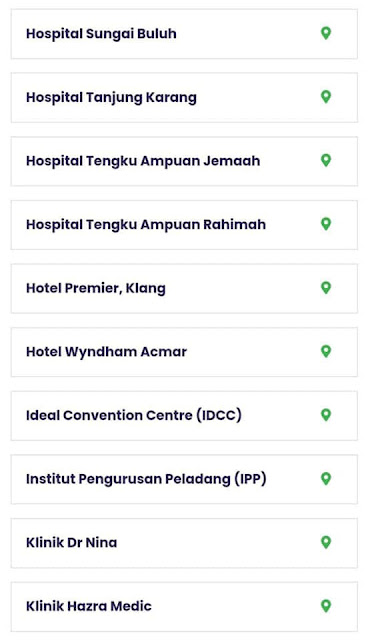This screenshot has height=640, width=376.
Task: Show Hospital Tengku Ampuan Jemaah map location
Action: tap(325, 160)
